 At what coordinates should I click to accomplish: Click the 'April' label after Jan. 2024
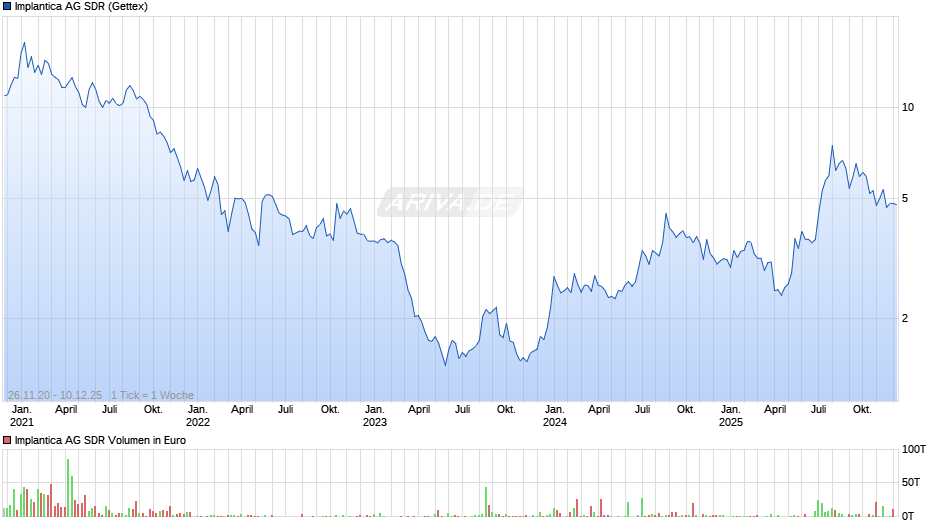(599, 410)
